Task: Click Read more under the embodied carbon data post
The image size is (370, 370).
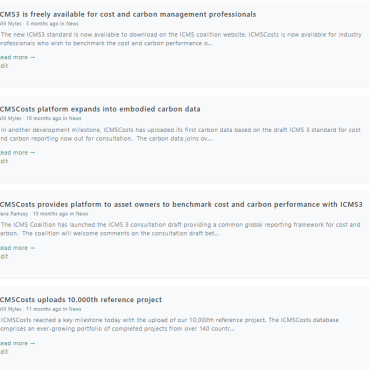Action: [x=17, y=153]
